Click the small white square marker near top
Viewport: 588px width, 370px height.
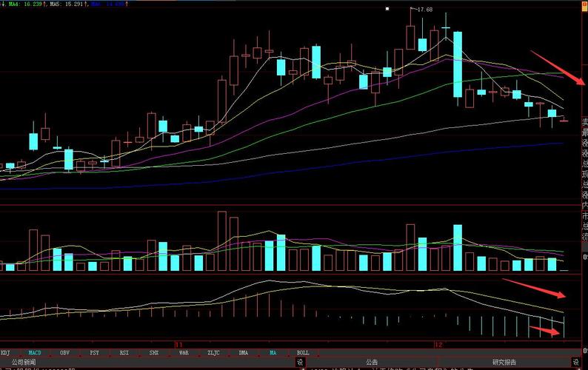click(387, 8)
